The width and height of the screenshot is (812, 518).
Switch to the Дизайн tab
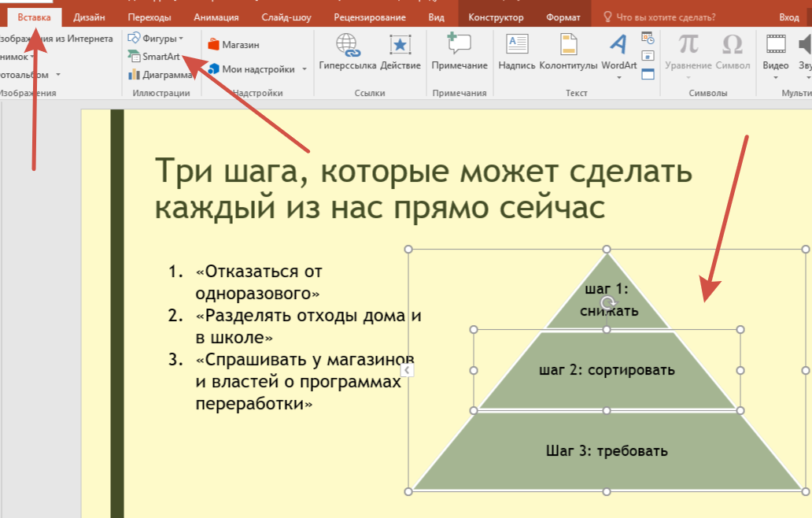(90, 17)
